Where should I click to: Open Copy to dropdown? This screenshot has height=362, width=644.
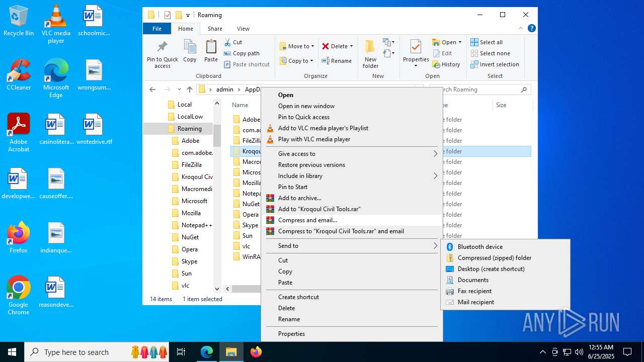(296, 61)
